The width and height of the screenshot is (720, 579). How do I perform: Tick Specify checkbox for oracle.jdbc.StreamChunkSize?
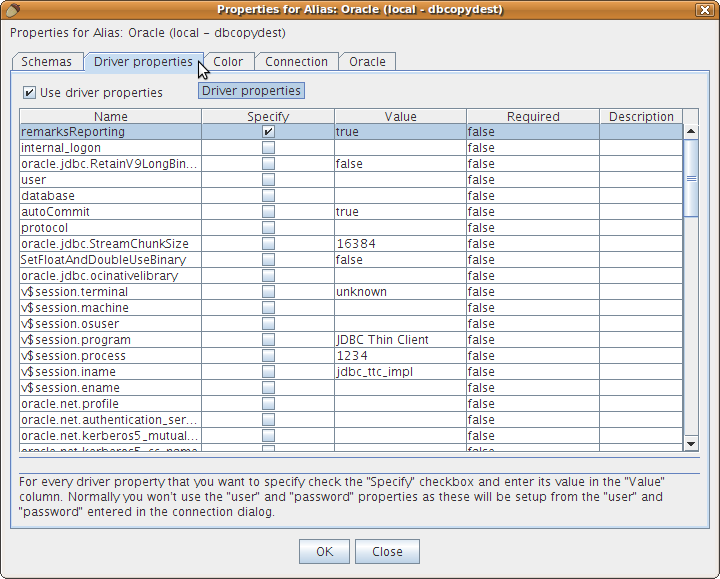[x=268, y=244]
